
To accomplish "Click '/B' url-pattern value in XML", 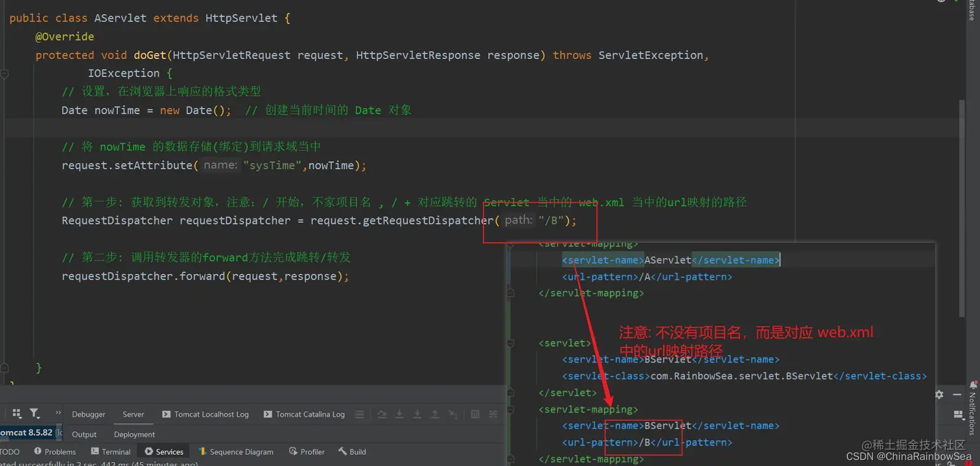I will click(644, 442).
